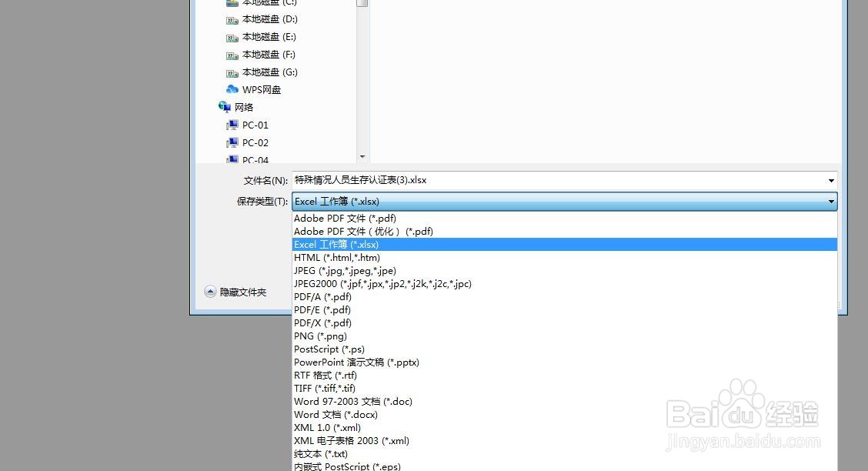Click the PC-02 computer icon
Viewport: 868px width, 471px height.
click(232, 143)
